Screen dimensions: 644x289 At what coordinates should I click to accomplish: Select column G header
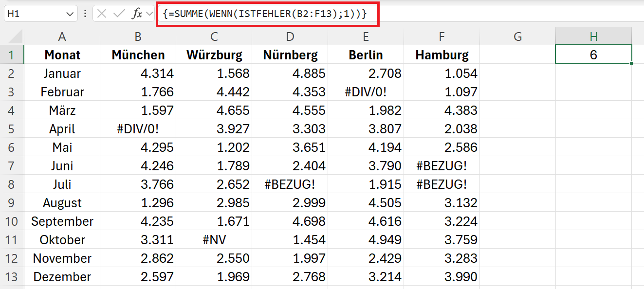point(517,36)
